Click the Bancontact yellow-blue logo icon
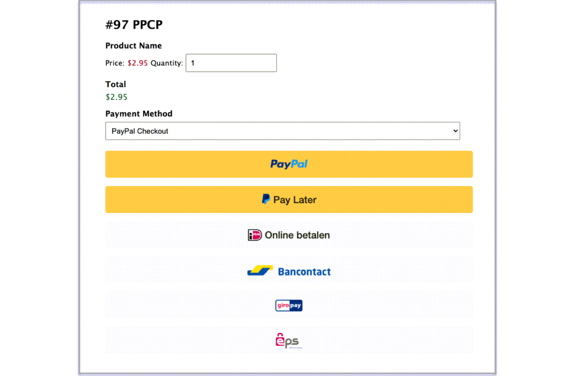The image size is (588, 376). point(259,270)
